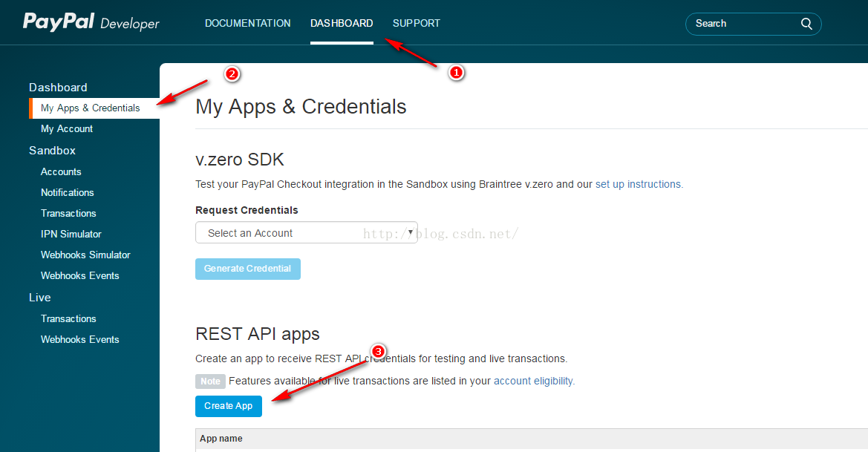868x452 pixels.
Task: Click the App name column header
Action: coord(221,439)
